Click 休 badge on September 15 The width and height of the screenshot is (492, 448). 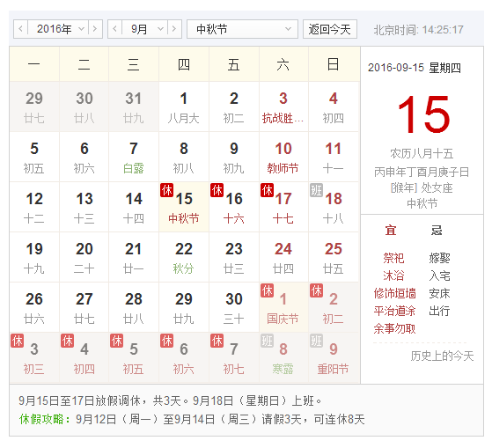(x=167, y=190)
